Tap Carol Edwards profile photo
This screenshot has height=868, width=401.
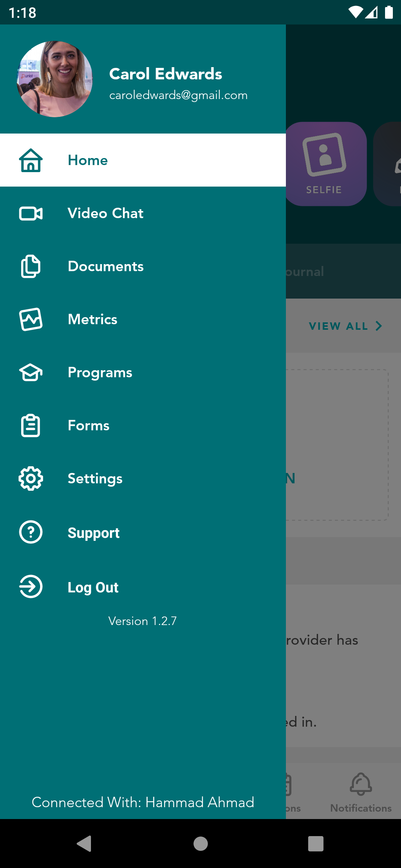(x=55, y=79)
